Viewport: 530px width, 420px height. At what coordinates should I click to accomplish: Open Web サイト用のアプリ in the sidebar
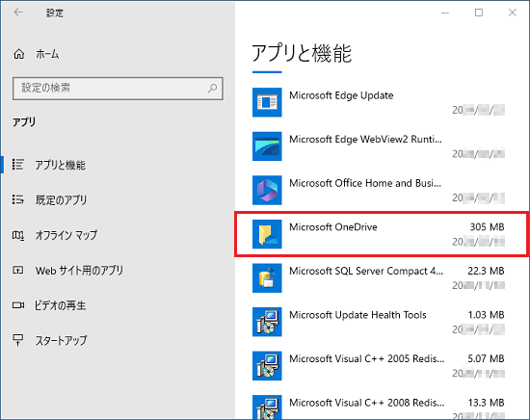79,271
